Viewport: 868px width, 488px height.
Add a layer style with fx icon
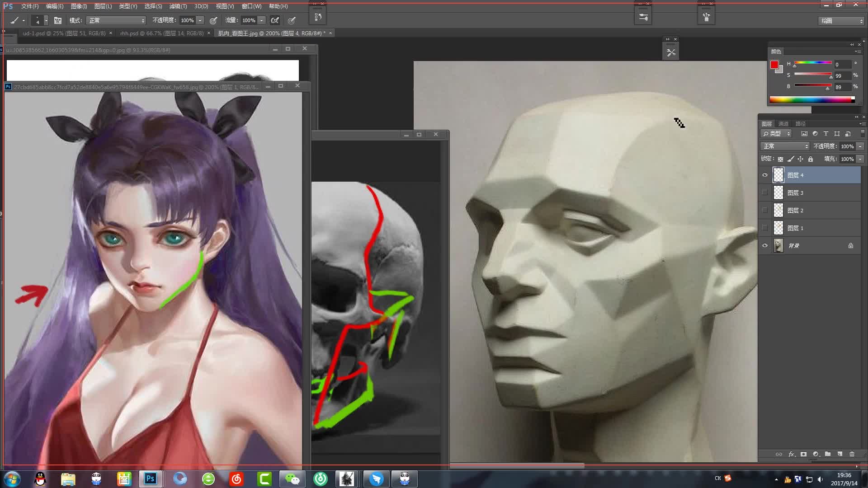tap(792, 454)
